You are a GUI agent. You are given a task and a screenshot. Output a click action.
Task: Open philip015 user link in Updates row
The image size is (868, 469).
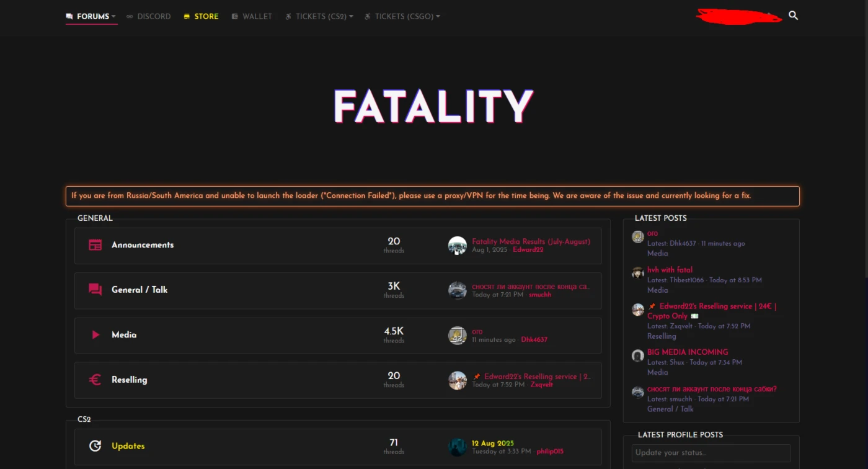pyautogui.click(x=550, y=452)
